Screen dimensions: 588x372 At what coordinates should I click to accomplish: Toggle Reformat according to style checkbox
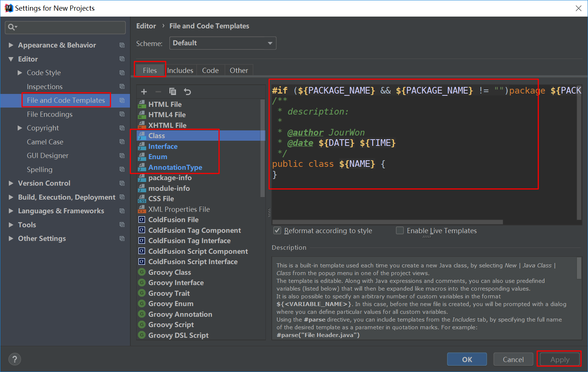(x=277, y=231)
